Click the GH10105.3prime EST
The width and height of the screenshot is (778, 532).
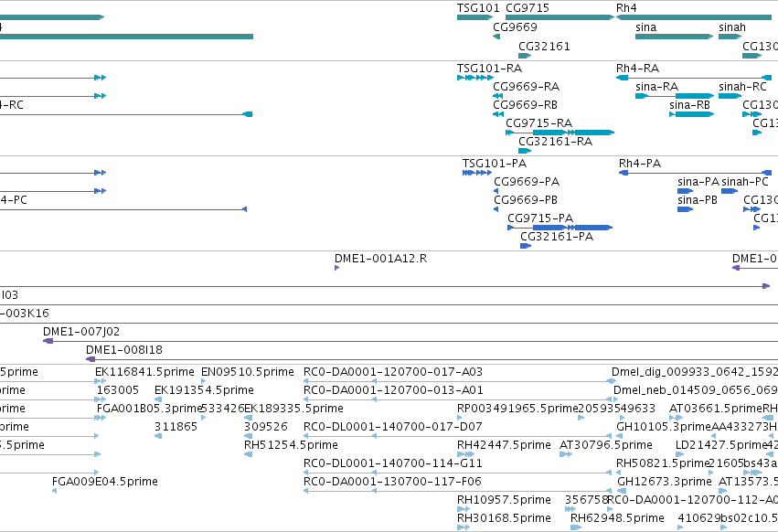619,436
